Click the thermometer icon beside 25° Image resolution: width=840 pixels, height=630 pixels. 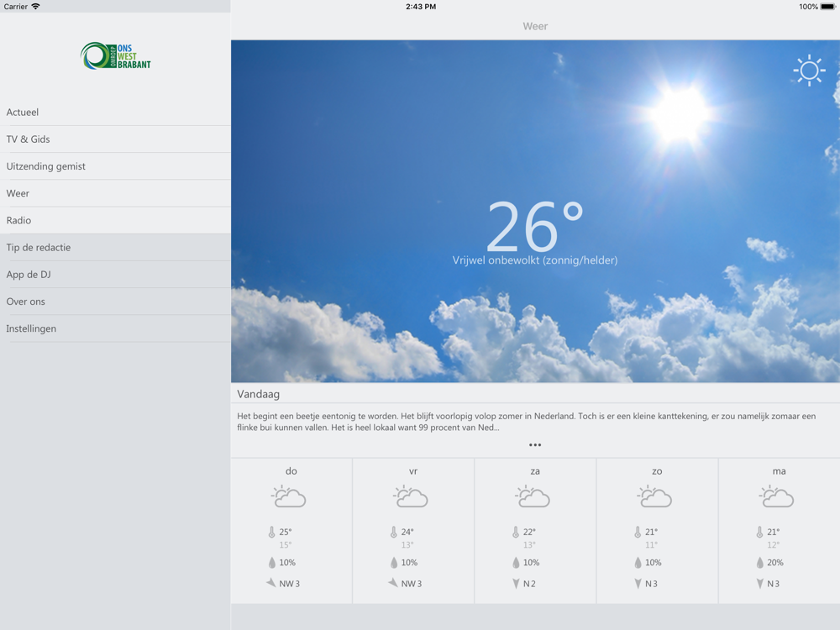click(x=271, y=532)
